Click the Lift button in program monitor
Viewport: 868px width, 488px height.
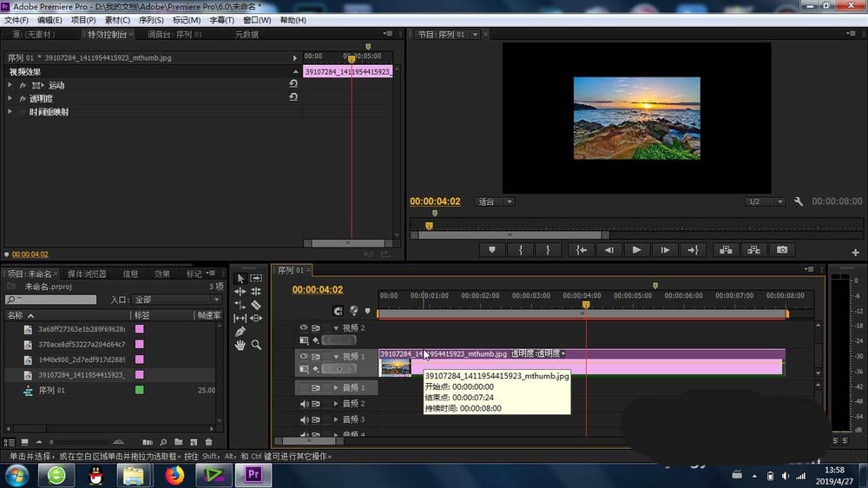tap(726, 250)
